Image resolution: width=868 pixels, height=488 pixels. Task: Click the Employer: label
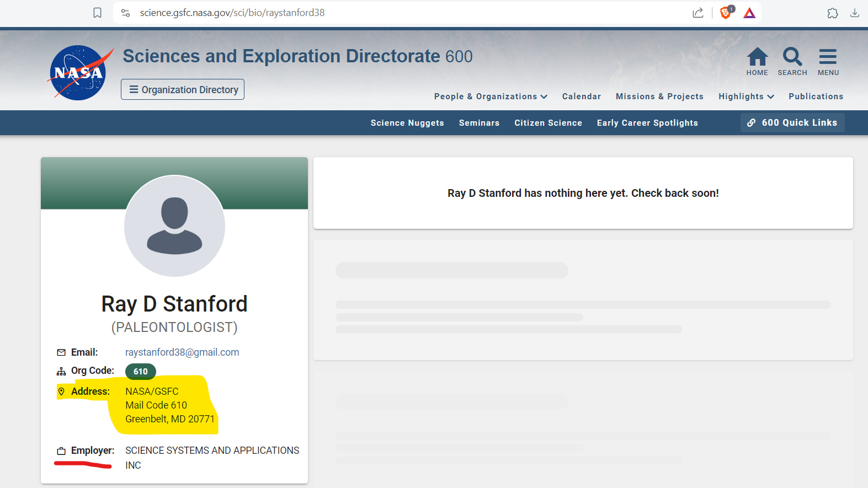(93, 451)
